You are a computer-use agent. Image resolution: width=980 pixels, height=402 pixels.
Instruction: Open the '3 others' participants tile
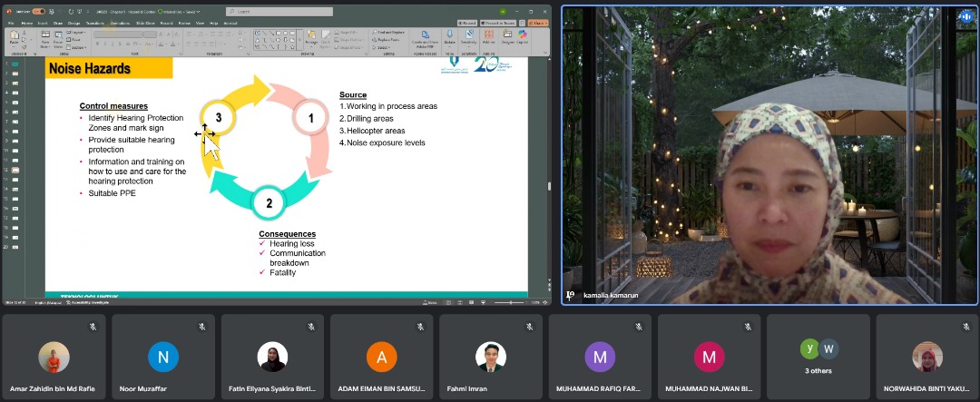tap(818, 357)
